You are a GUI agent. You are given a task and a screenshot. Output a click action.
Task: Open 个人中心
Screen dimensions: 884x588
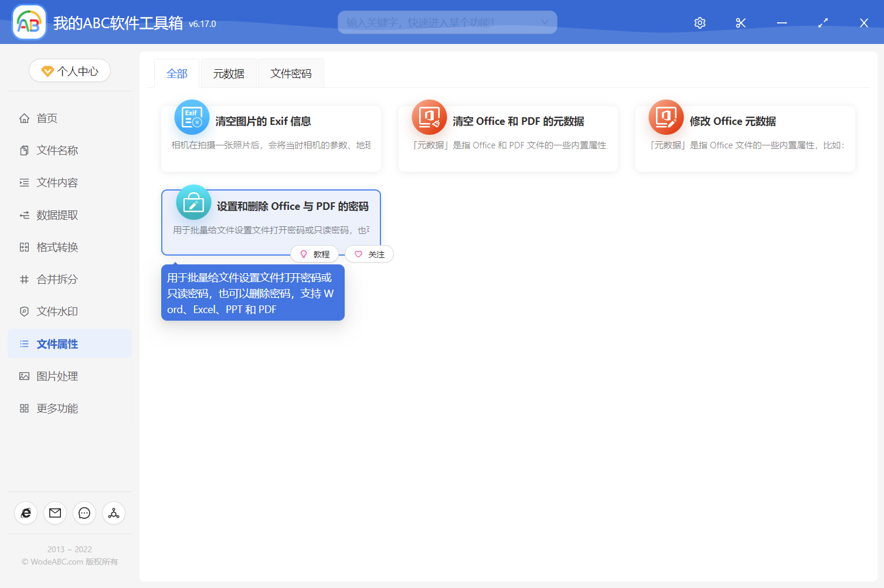(x=69, y=70)
